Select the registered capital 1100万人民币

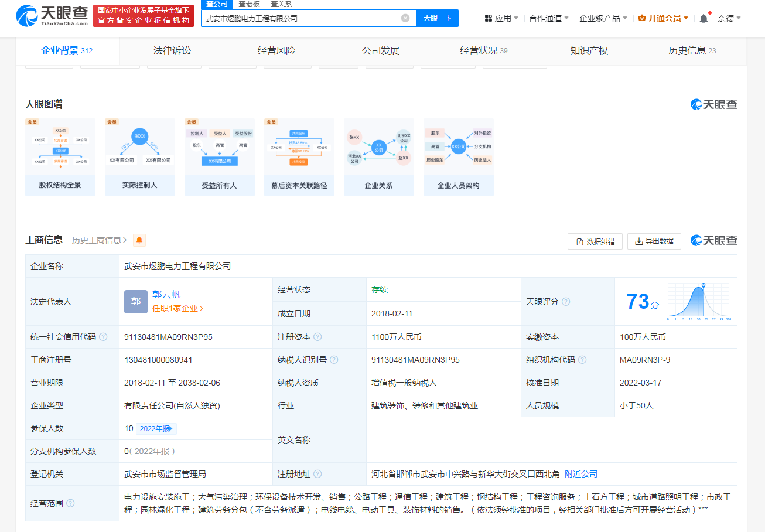click(x=397, y=337)
